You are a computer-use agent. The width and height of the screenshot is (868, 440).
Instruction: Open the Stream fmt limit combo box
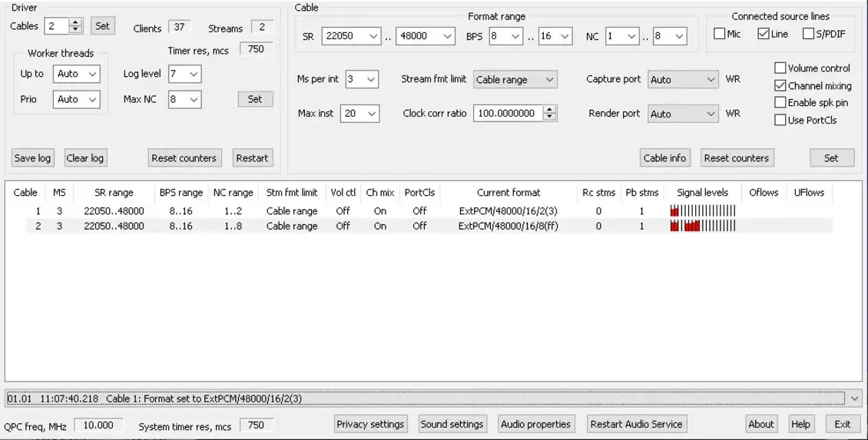[x=515, y=80]
